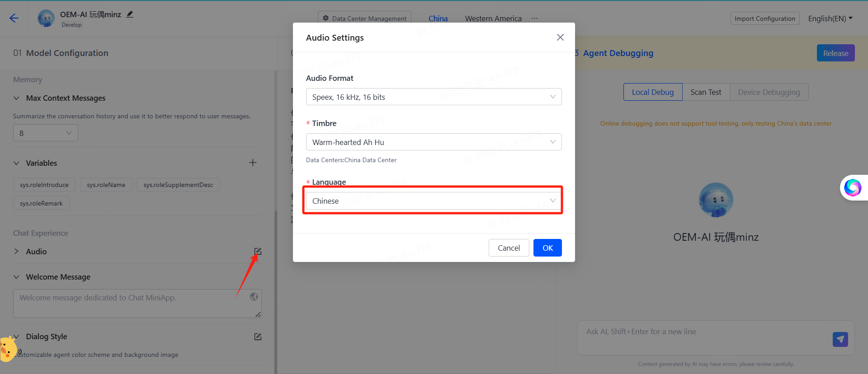Open the Audio Format dropdown
Image resolution: width=868 pixels, height=374 pixels.
point(434,97)
